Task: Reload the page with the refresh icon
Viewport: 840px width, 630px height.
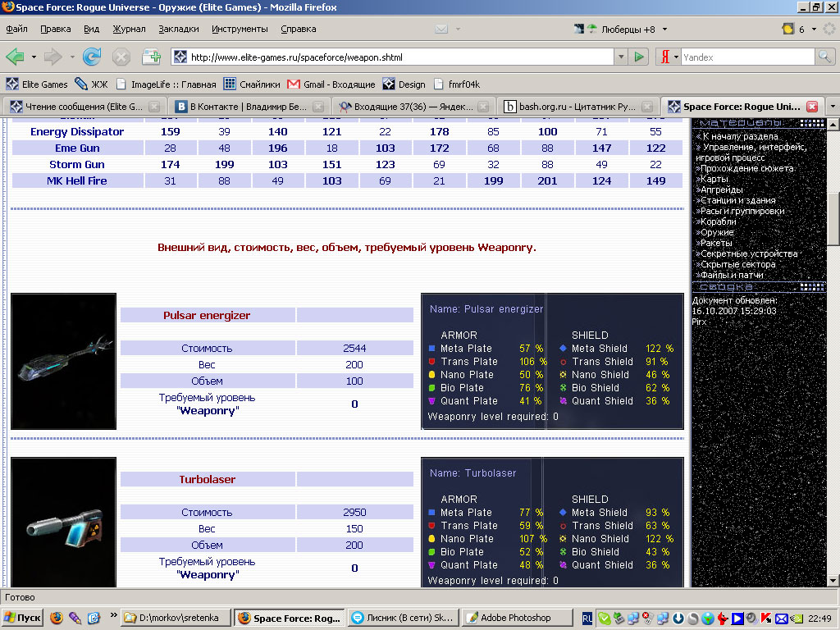Action: (92, 57)
